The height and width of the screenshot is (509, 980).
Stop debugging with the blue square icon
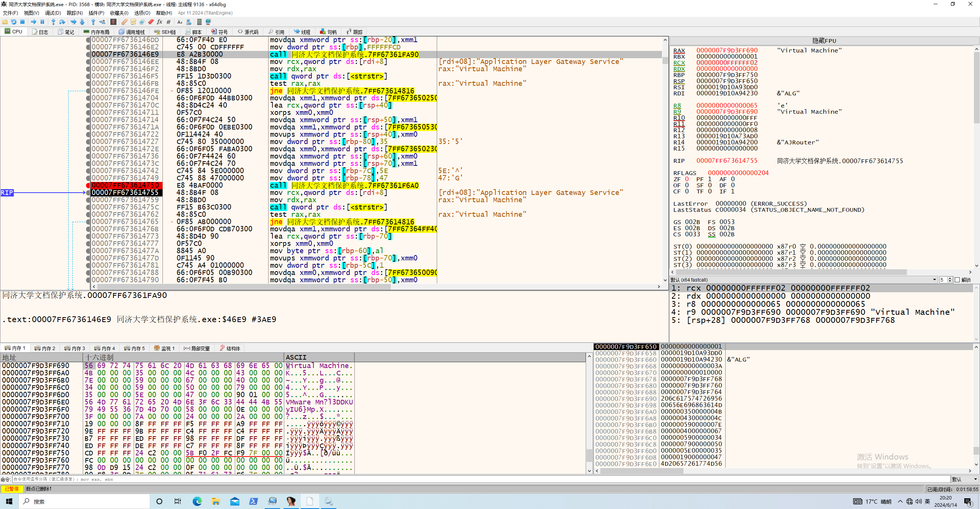23,22
